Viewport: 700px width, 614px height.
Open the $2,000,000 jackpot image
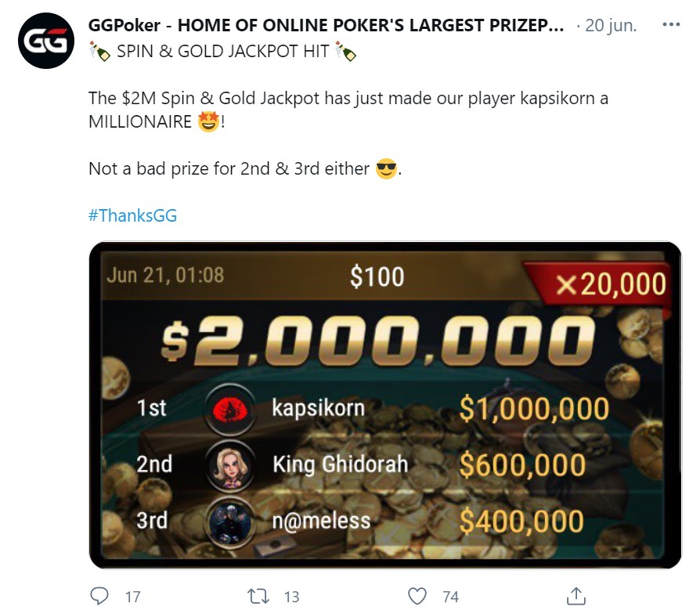point(385,405)
